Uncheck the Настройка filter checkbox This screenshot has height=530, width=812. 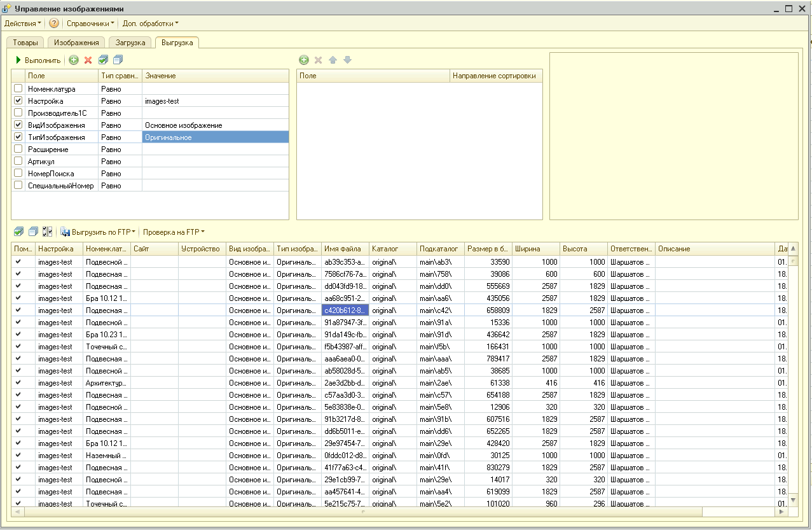18,101
